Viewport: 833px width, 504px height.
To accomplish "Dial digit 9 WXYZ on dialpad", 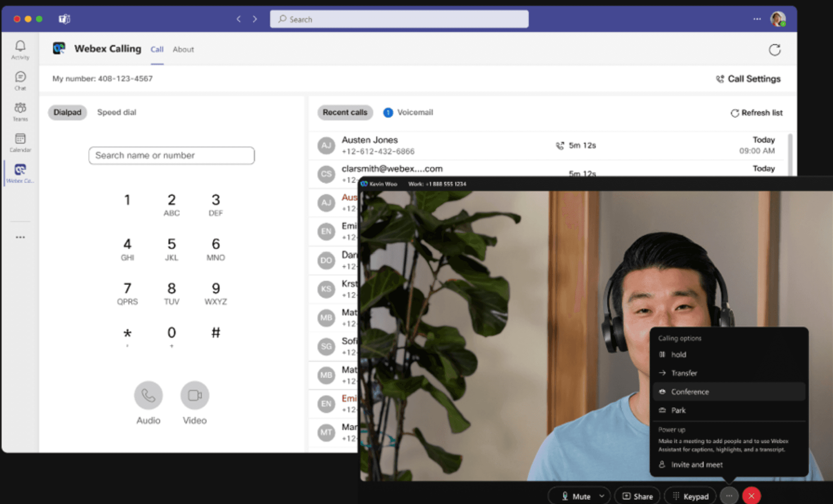I will click(x=216, y=293).
